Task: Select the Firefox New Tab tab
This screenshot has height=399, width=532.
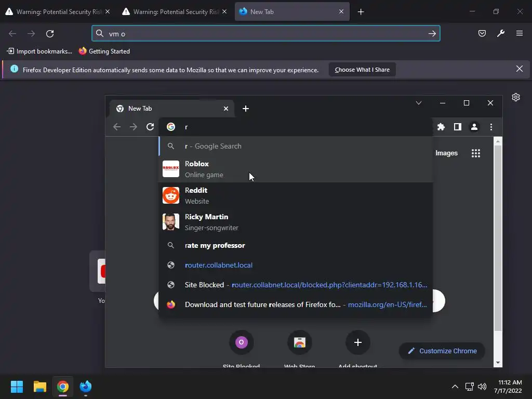Action: pos(292,11)
